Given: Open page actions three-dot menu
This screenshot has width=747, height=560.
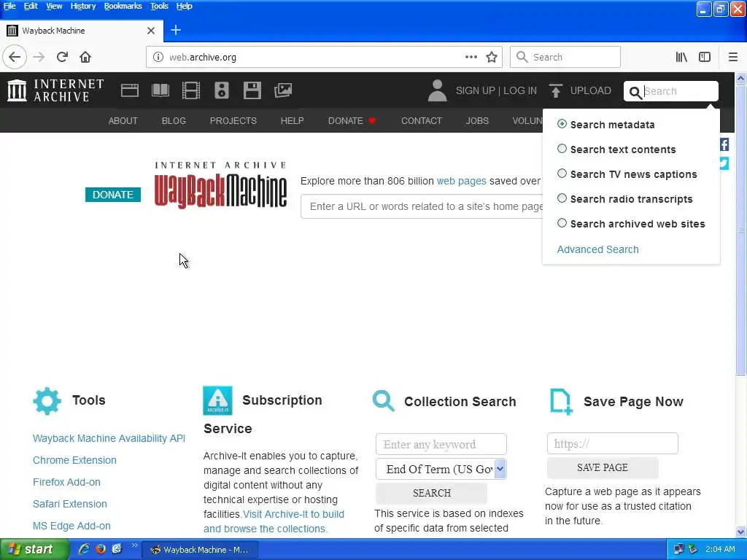Looking at the screenshot, I should pyautogui.click(x=471, y=57).
